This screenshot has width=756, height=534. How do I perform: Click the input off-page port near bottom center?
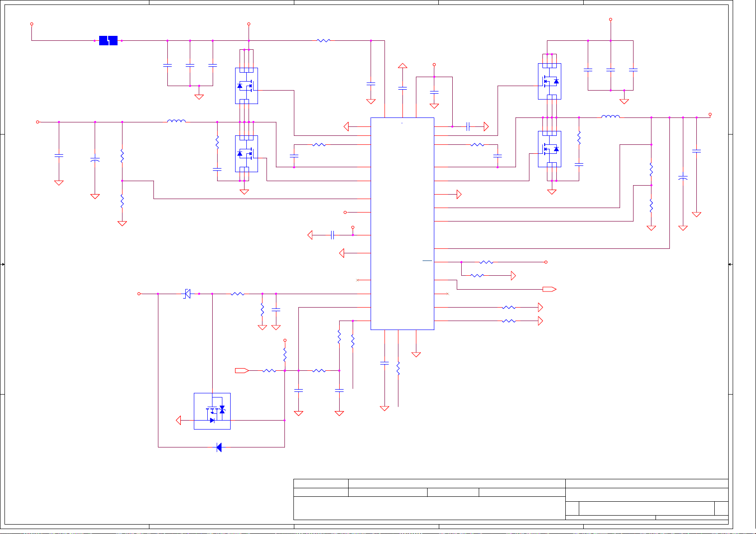(242, 370)
